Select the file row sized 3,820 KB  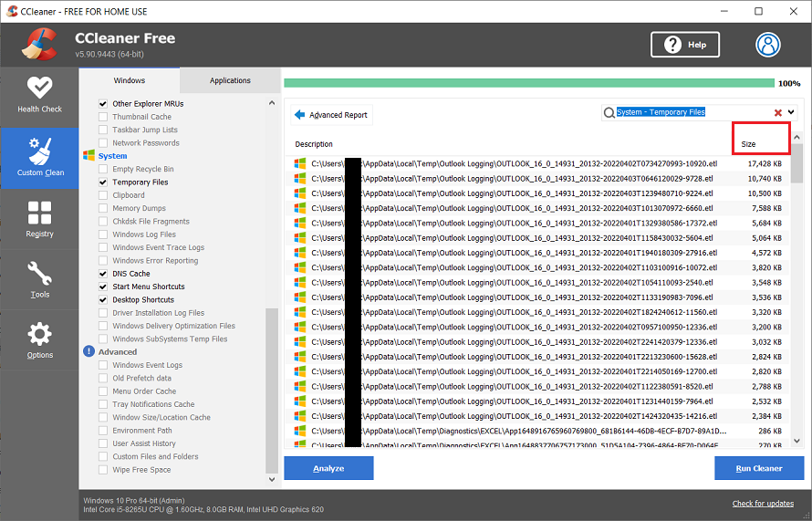(x=537, y=267)
